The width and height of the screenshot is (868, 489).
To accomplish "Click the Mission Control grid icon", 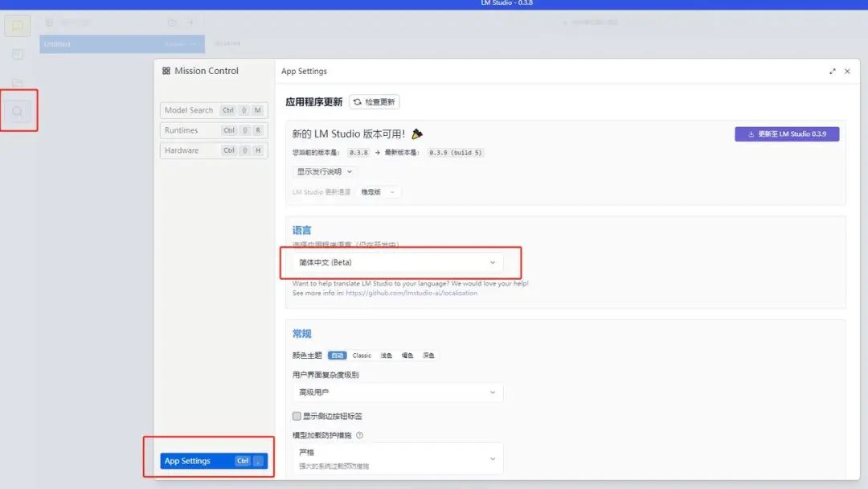I will tap(166, 71).
